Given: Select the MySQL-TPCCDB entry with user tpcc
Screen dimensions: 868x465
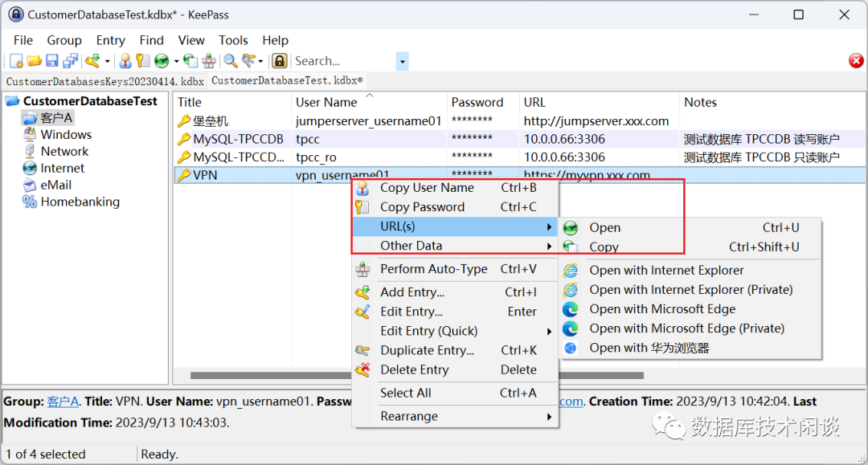Looking at the screenshot, I should (x=519, y=139).
